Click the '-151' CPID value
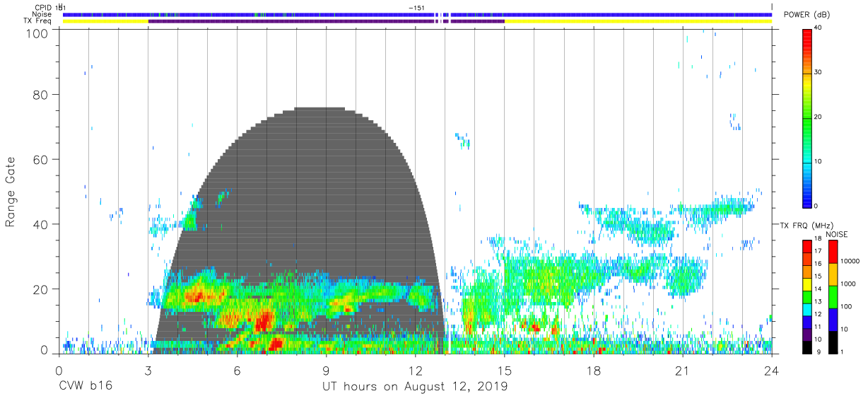The height and width of the screenshot is (401, 868). point(416,7)
